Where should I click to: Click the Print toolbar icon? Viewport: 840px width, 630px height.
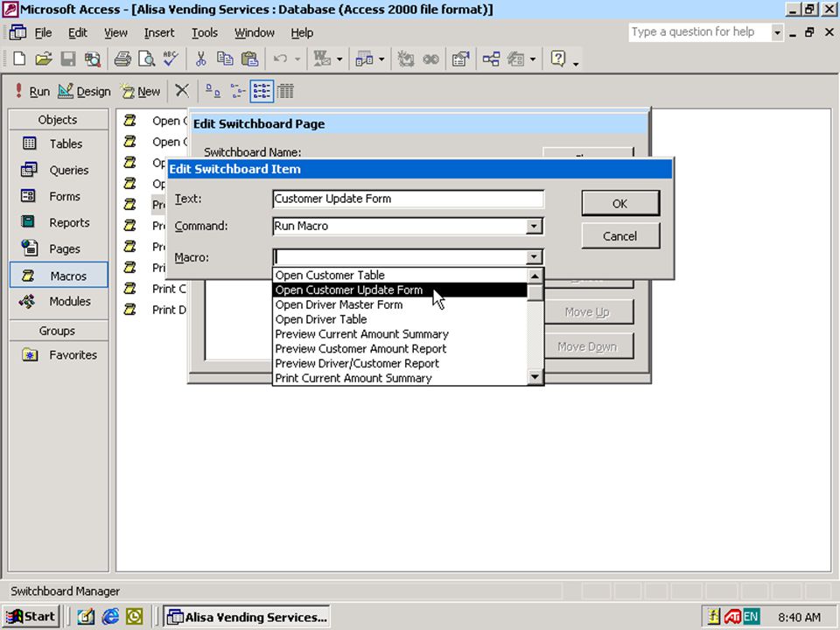pos(122,59)
